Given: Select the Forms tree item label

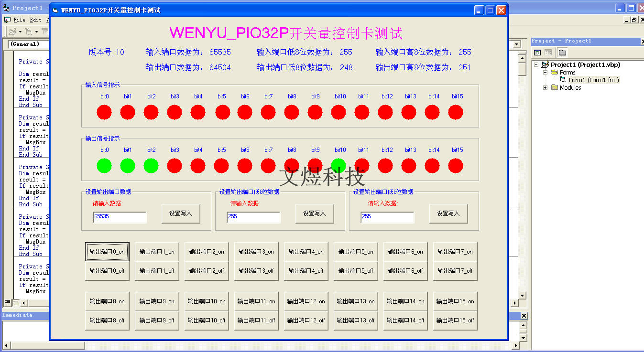Looking at the screenshot, I should point(568,72).
